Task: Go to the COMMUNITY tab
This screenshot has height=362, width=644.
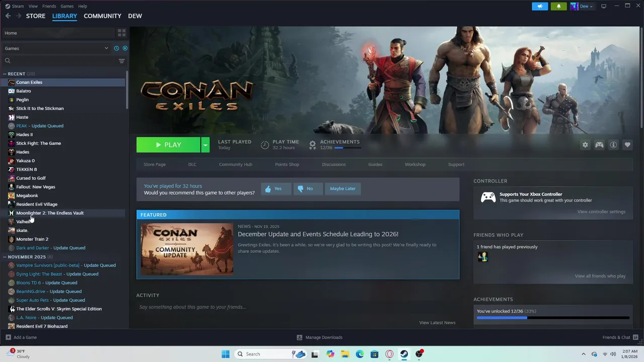Action: click(x=103, y=16)
